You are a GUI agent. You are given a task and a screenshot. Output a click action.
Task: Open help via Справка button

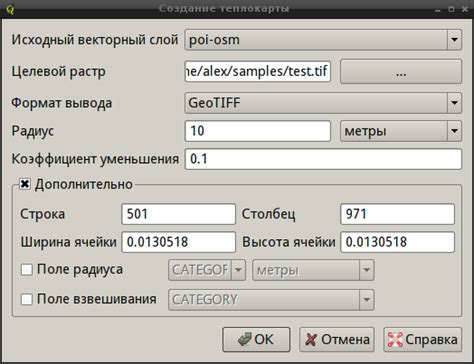click(x=422, y=340)
